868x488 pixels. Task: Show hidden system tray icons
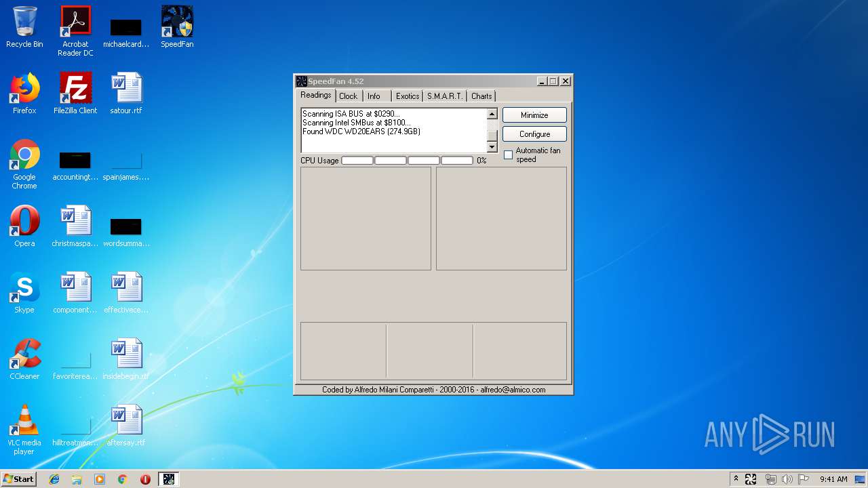(736, 479)
